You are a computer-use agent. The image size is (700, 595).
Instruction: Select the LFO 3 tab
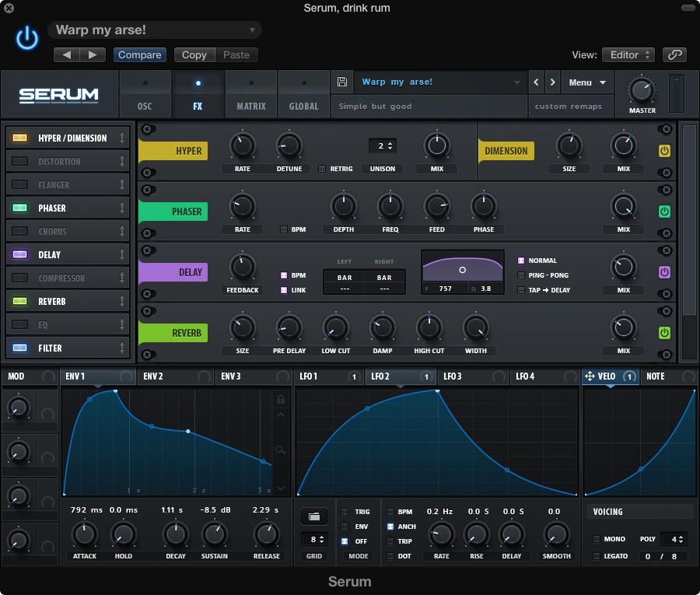click(x=453, y=376)
